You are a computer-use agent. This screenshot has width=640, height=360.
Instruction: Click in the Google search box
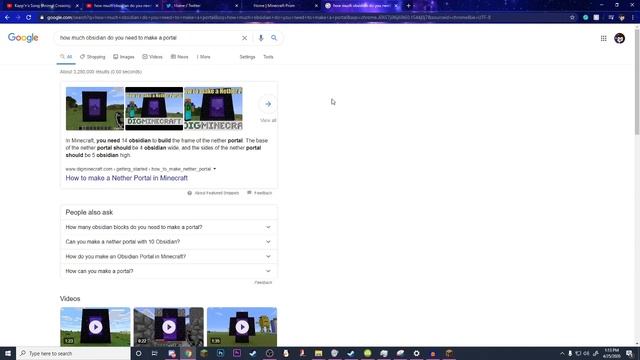pyautogui.click(x=149, y=38)
